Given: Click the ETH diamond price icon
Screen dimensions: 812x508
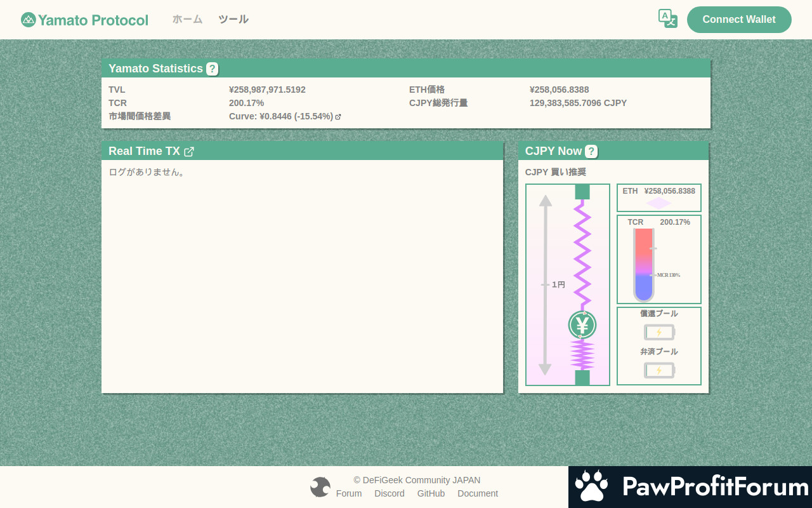Looking at the screenshot, I should (658, 203).
